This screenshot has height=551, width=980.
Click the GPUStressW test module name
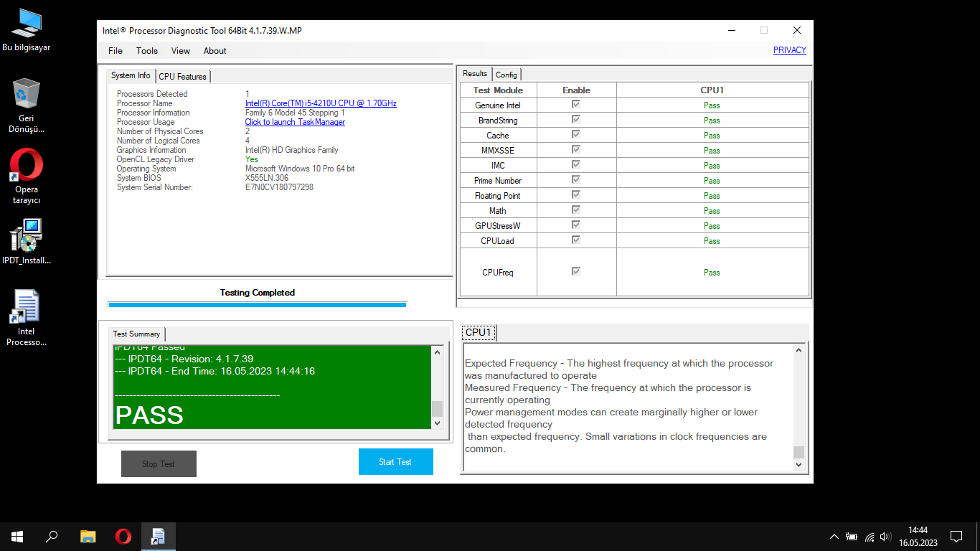tap(498, 226)
